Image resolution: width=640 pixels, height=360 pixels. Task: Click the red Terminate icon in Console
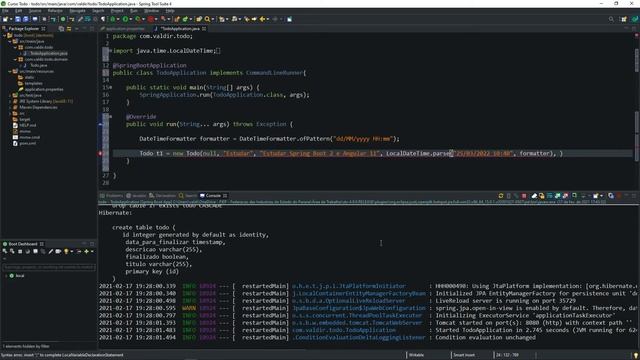(x=524, y=196)
